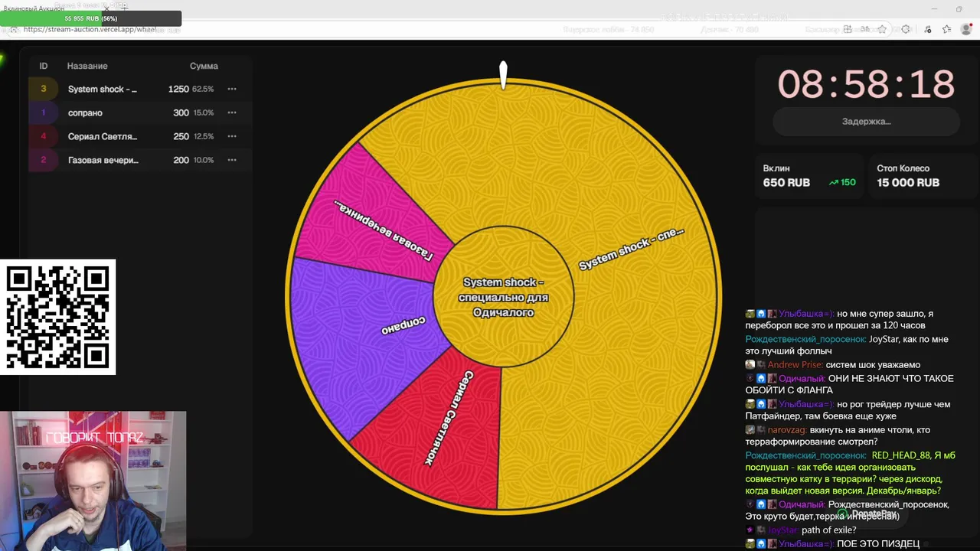Click the 62.5% share for System shock

tap(203, 89)
